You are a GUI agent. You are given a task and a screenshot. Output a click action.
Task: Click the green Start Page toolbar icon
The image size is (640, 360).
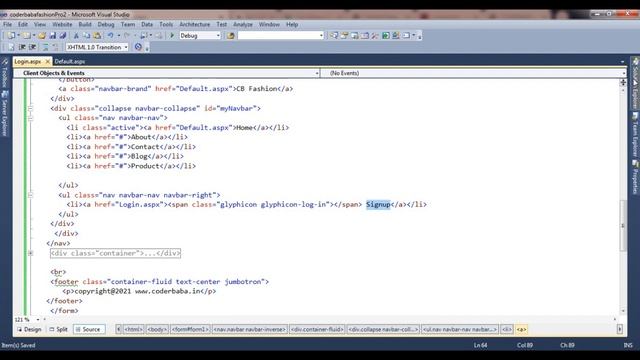coord(386,36)
